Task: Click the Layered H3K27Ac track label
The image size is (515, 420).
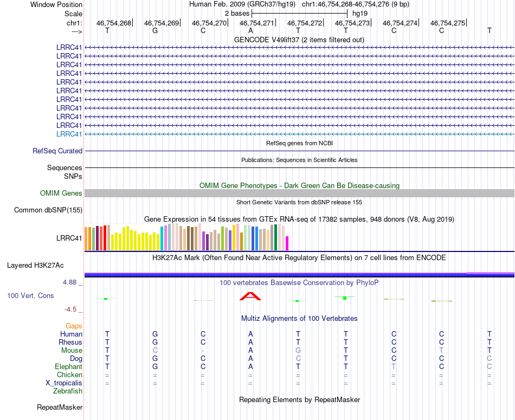Action: (x=35, y=266)
